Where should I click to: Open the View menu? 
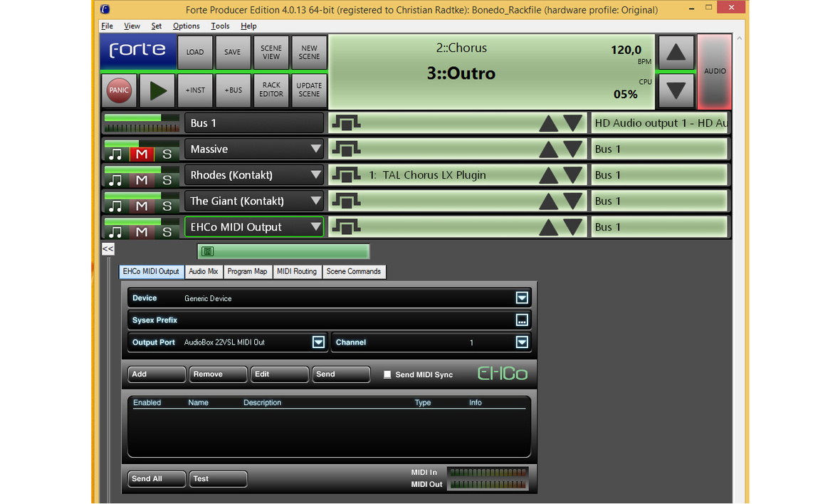click(132, 26)
